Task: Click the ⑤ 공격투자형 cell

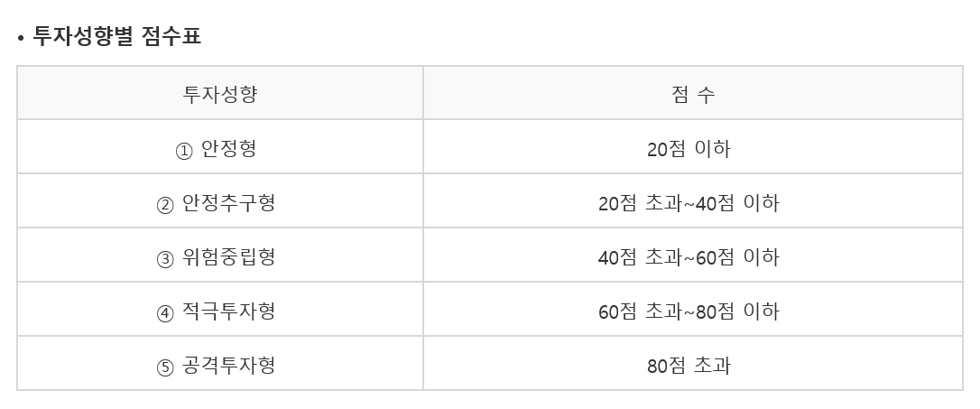Action: pos(220,363)
